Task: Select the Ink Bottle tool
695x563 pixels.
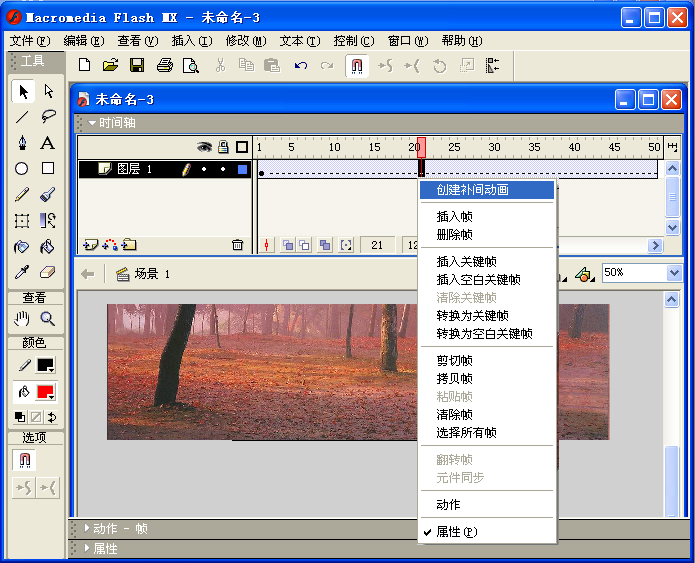Action: click(22, 246)
